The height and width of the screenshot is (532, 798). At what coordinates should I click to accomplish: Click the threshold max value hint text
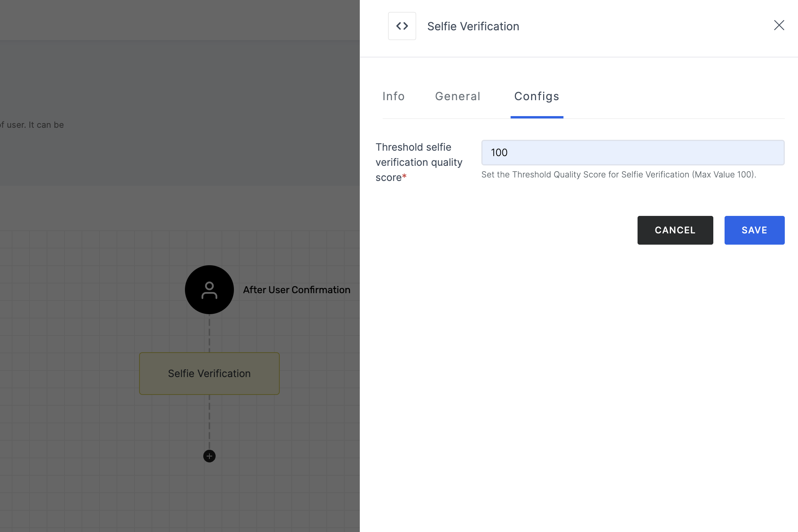click(619, 175)
